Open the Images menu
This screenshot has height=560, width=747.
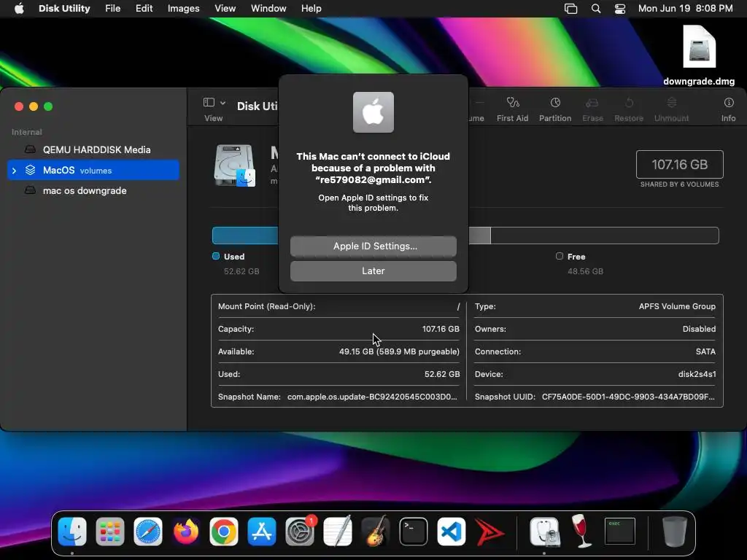coord(183,9)
